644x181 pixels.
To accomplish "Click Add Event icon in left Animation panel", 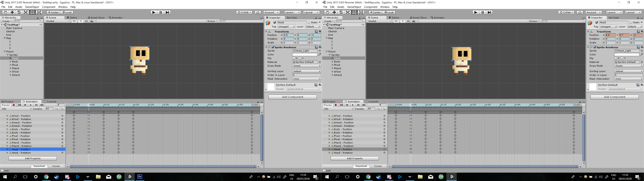I will (62, 109).
